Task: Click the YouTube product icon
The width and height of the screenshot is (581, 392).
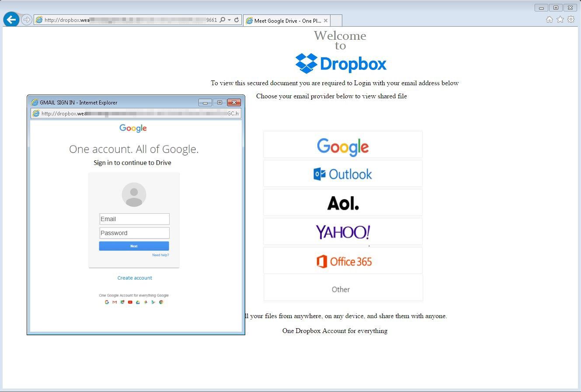Action: (x=130, y=302)
